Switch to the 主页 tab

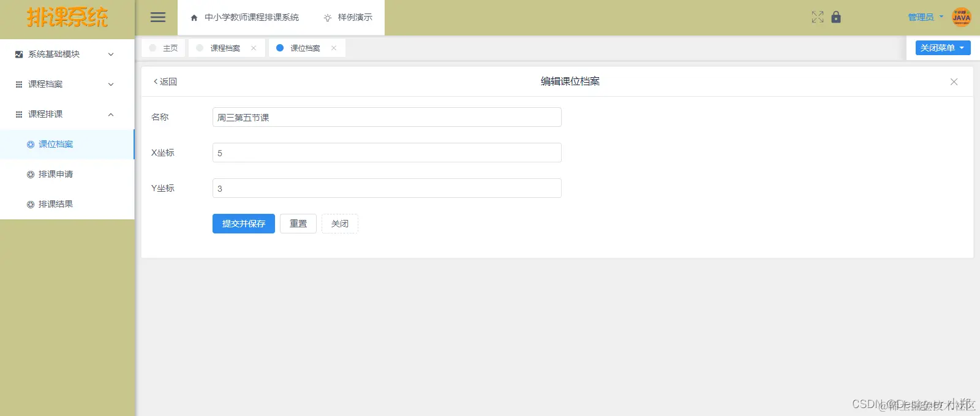164,48
